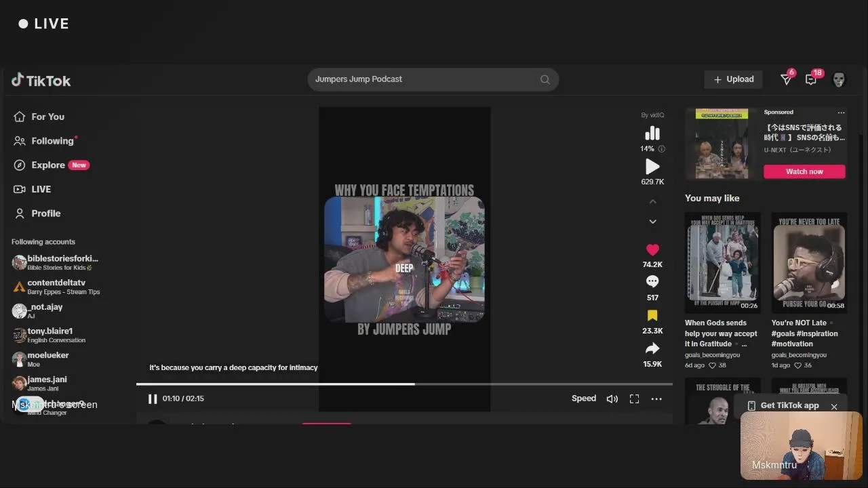Viewport: 868px width, 488px height.
Task: Click the info icon next to 14%
Action: 661,149
